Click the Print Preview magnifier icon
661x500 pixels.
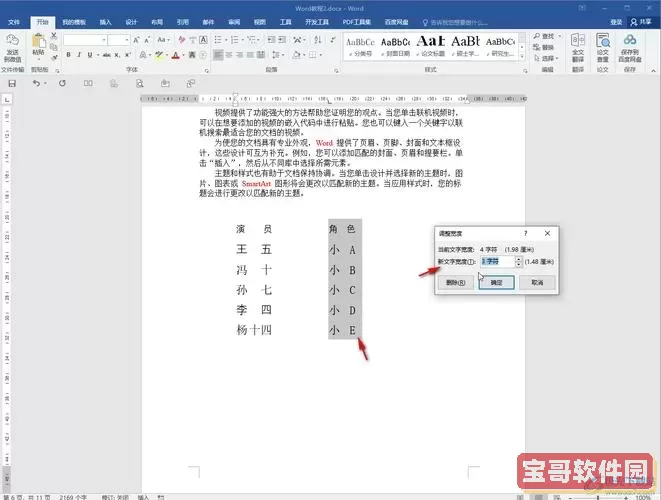(140, 83)
